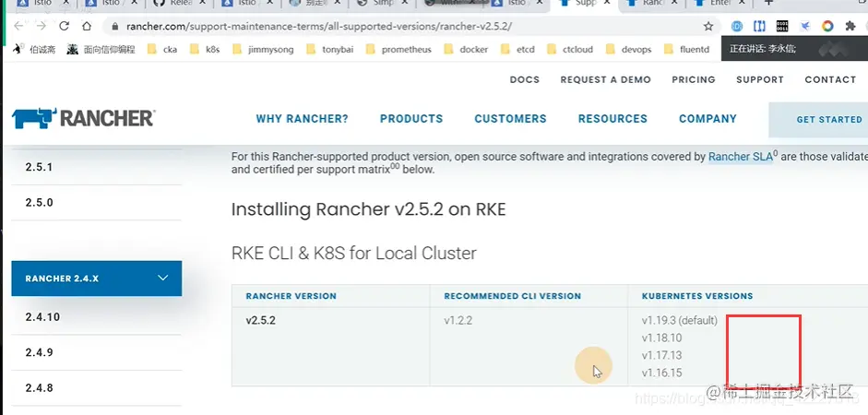The height and width of the screenshot is (415, 868).
Task: Click the v1.17.13 Kubernetes version
Action: 662,355
